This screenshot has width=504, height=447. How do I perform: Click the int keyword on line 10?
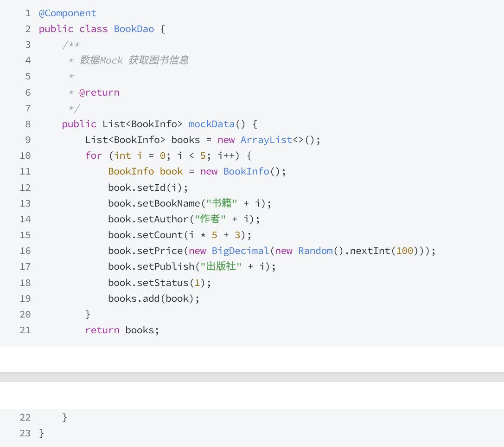pos(122,156)
